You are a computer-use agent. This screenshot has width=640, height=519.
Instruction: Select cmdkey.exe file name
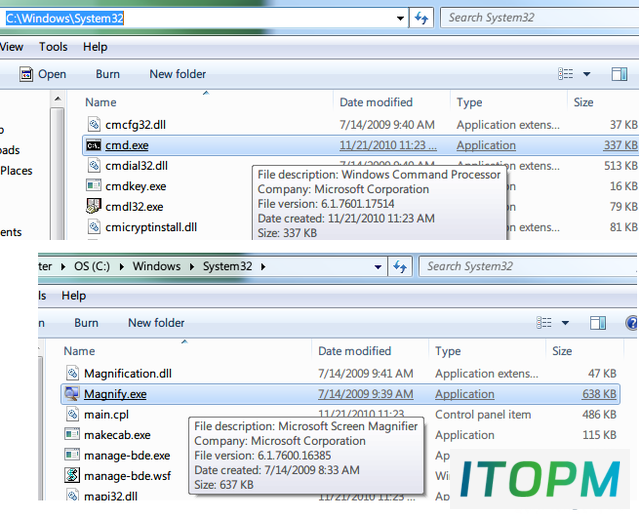click(136, 186)
